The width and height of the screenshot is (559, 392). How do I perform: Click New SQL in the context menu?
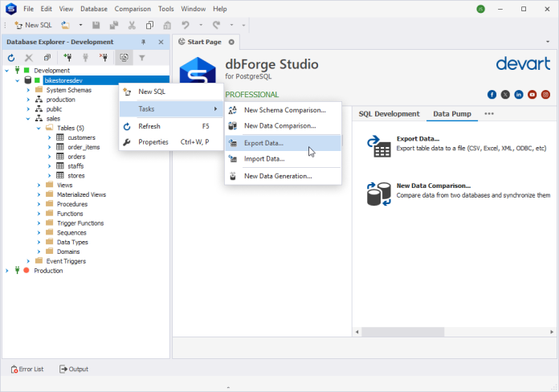(171, 92)
